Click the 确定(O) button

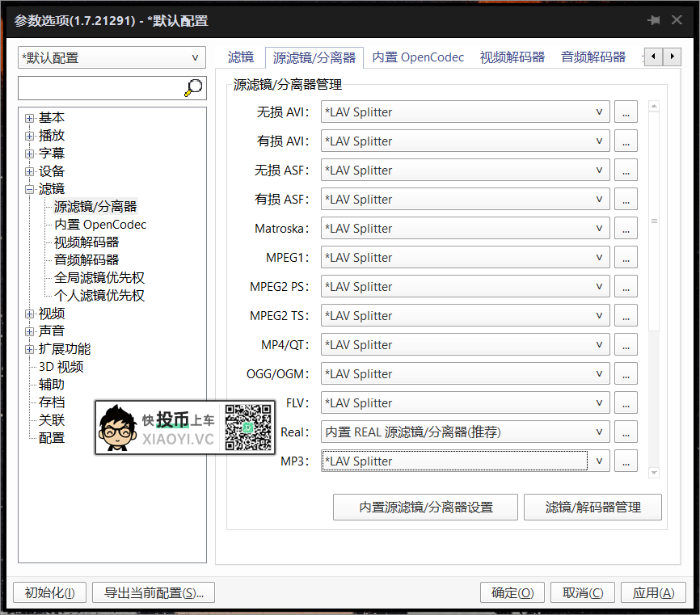(512, 592)
